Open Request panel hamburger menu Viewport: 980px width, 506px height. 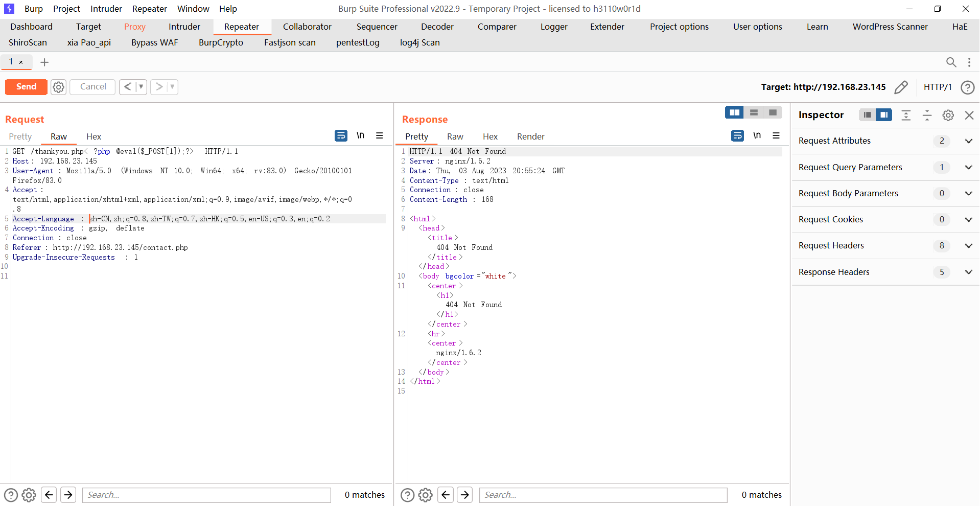pyautogui.click(x=380, y=135)
